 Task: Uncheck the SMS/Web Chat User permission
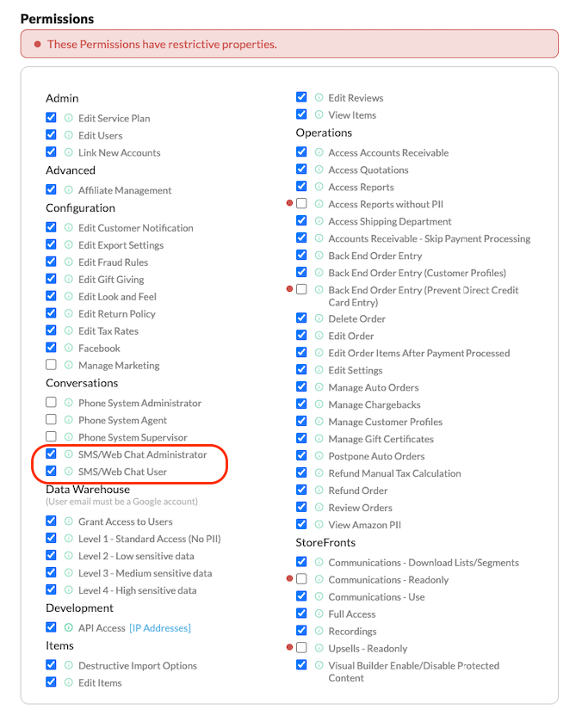(51, 471)
